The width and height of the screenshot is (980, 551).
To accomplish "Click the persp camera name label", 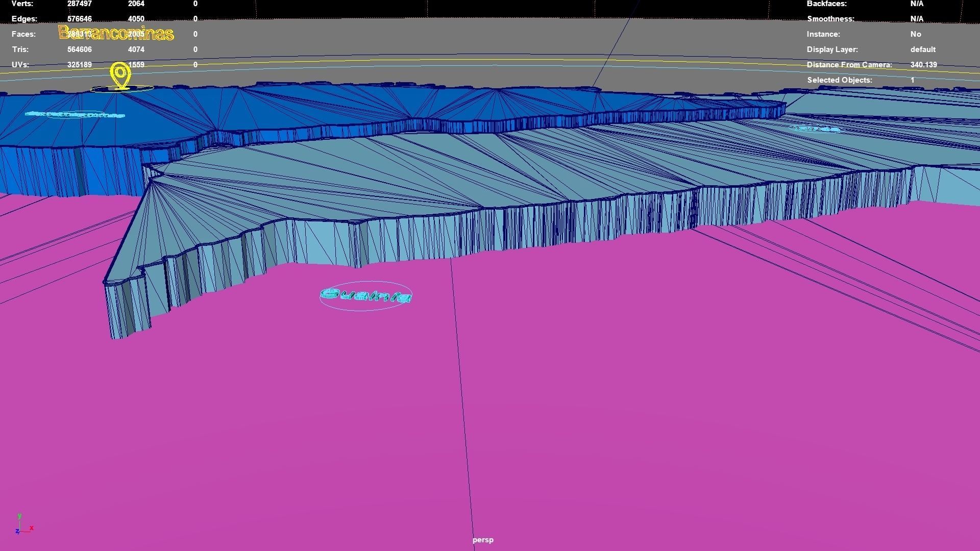I will (483, 540).
